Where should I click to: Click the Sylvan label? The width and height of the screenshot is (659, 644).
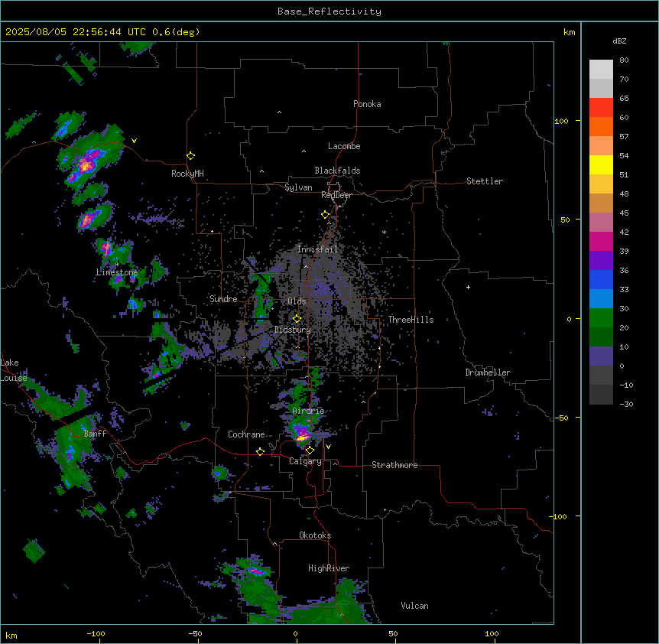click(x=298, y=187)
